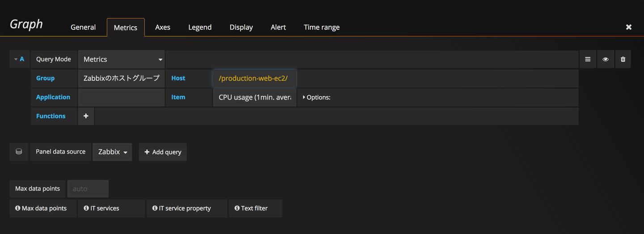Click the Add query button
Screen dimensions: 644x234
163,152
